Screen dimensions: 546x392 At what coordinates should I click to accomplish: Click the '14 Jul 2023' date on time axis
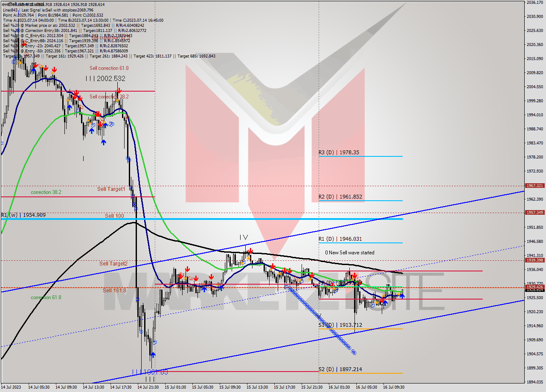click(11, 387)
